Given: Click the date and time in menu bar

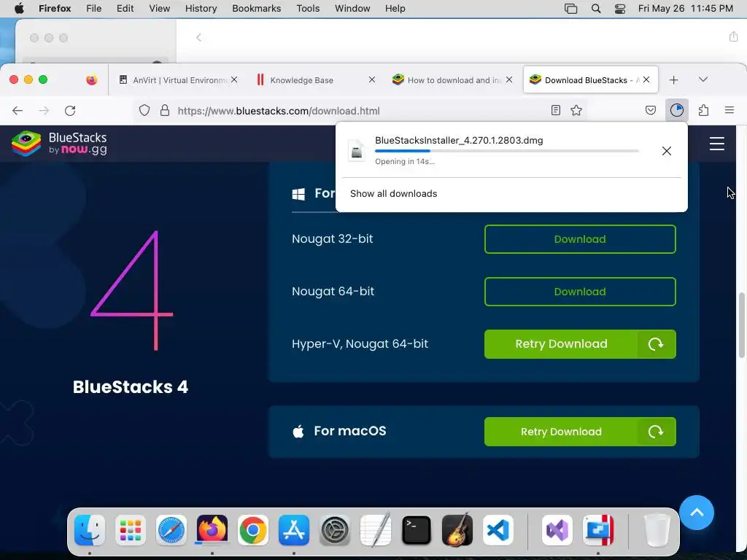Looking at the screenshot, I should [x=686, y=9].
